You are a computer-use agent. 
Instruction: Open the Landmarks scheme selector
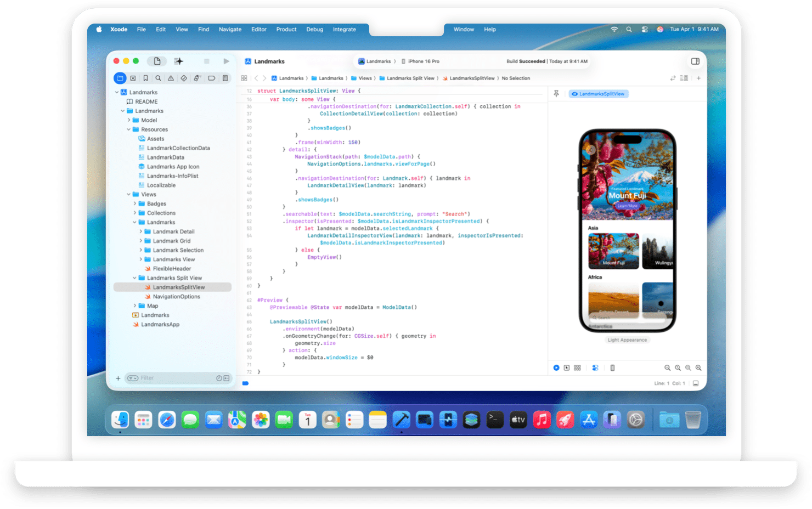[375, 61]
